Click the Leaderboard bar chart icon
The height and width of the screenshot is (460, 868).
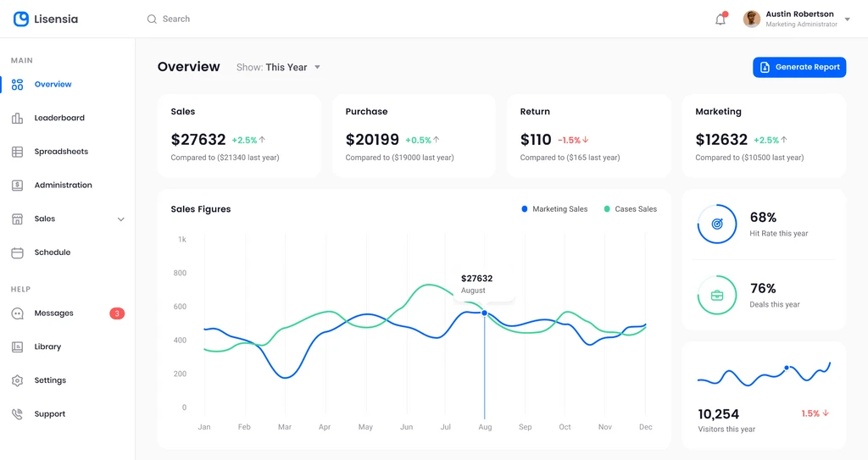[x=17, y=119]
